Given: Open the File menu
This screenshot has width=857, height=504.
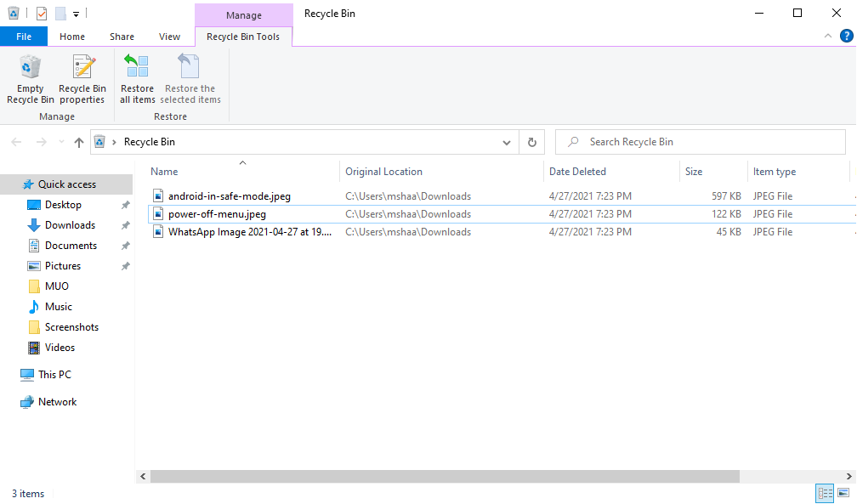Looking at the screenshot, I should (x=24, y=37).
